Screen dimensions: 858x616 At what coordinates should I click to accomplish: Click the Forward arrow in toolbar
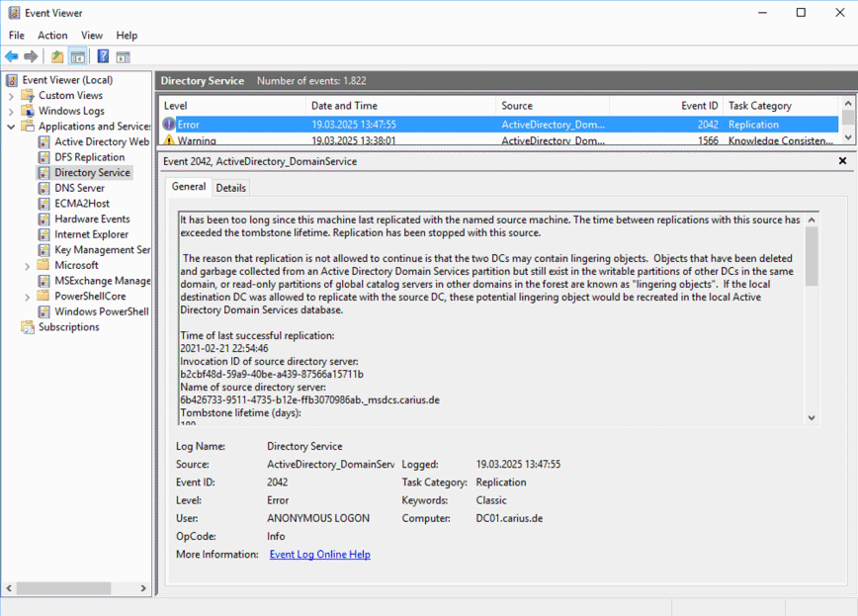31,56
